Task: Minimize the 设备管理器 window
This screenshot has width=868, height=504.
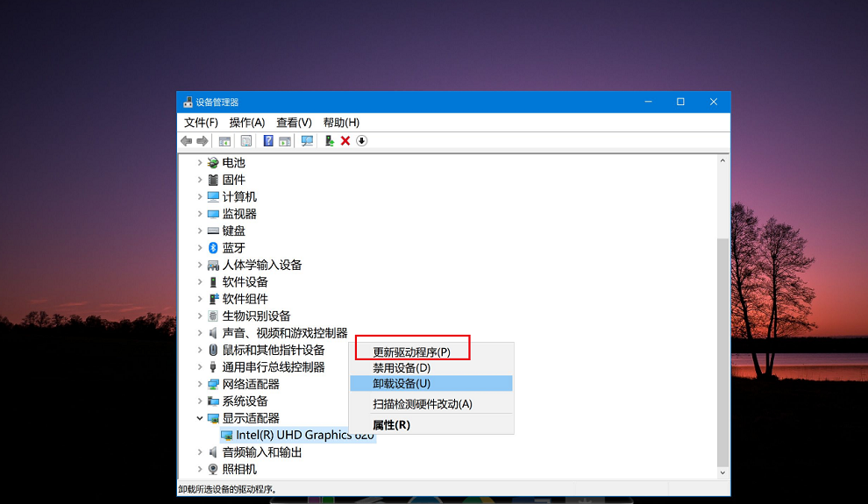Action: [x=648, y=102]
